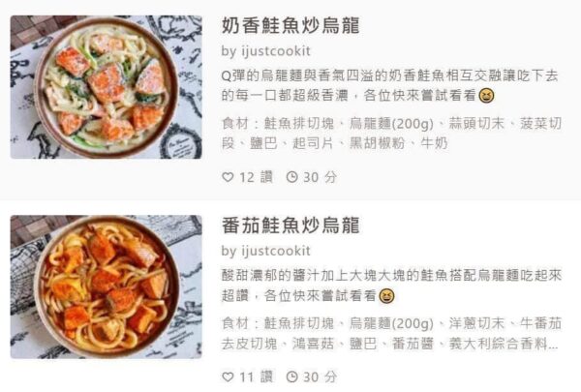Click the 12 讚 like count
581x392 pixels.
(256, 177)
